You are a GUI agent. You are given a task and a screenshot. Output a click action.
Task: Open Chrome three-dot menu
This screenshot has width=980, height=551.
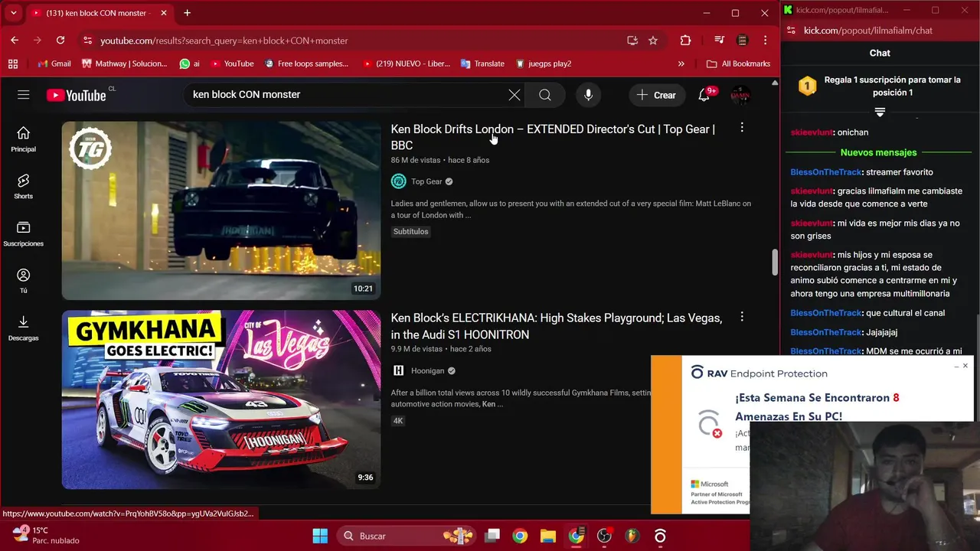(x=765, y=41)
